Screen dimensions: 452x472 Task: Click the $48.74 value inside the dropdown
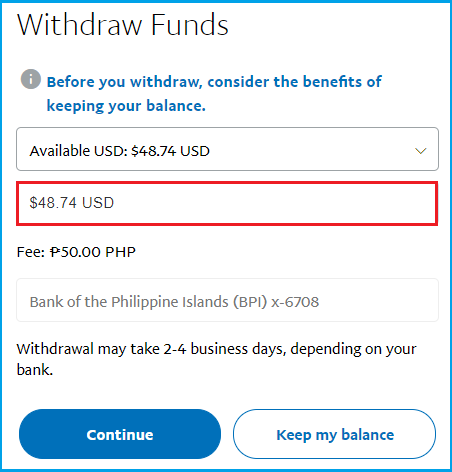(153, 151)
